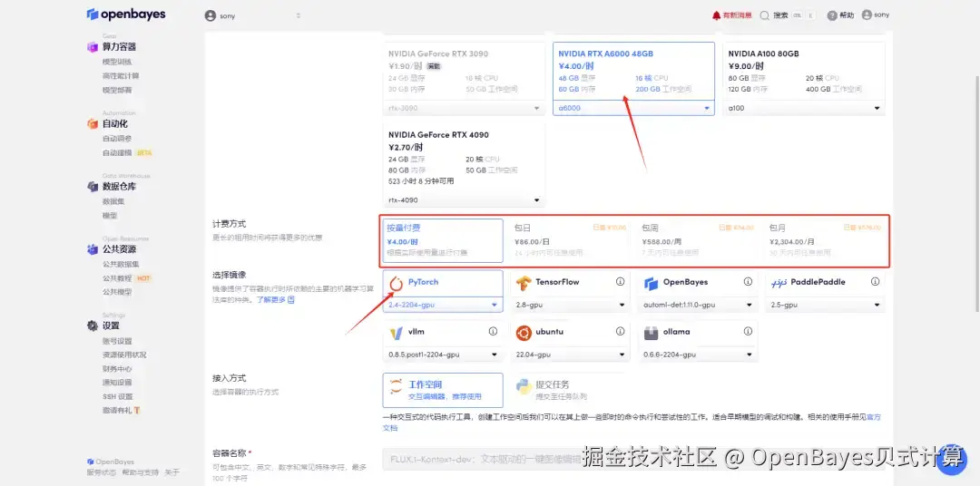Open ubuntu version dropdown 22.04-gpu

[x=570, y=355]
